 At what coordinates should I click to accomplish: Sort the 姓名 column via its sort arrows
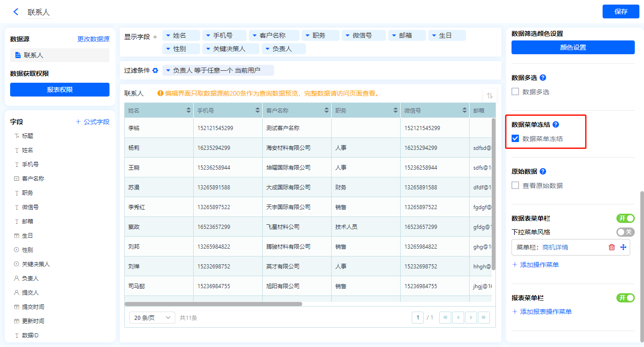188,111
